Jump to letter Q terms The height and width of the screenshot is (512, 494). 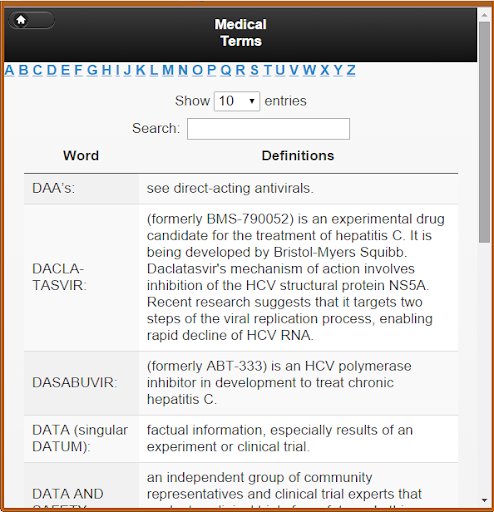pyautogui.click(x=226, y=70)
